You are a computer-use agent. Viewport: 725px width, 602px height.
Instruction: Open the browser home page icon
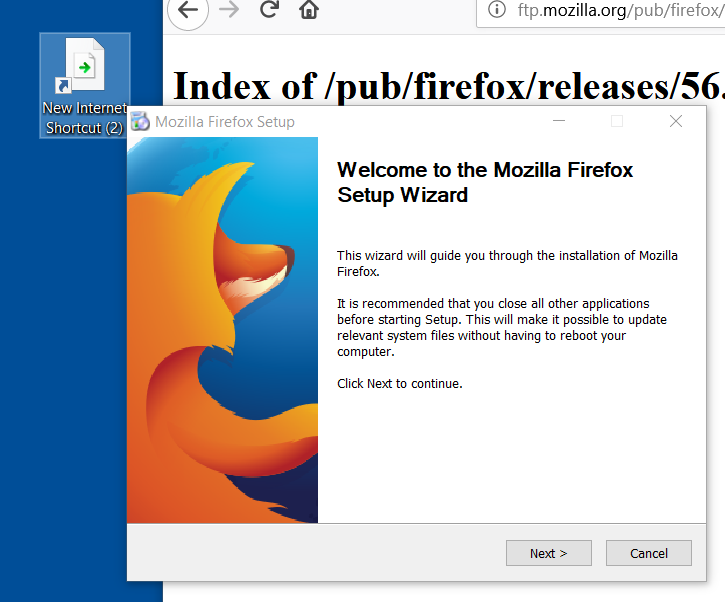pyautogui.click(x=309, y=10)
